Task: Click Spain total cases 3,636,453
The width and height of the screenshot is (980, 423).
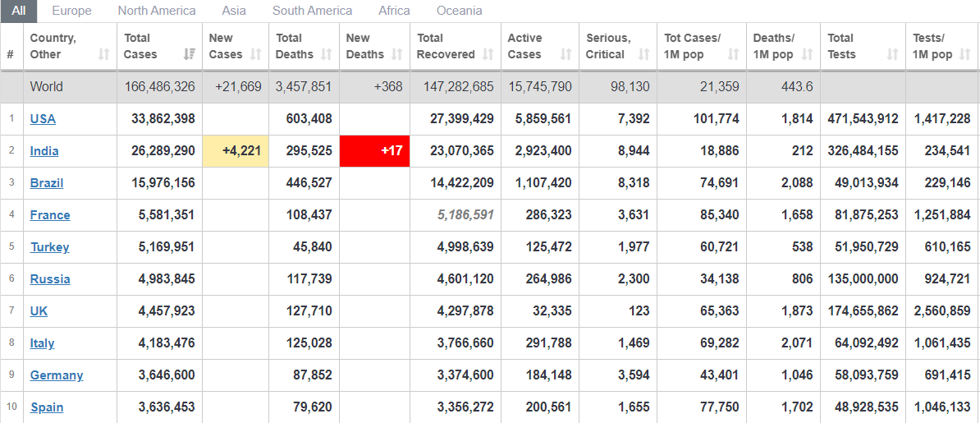Action: coord(167,407)
